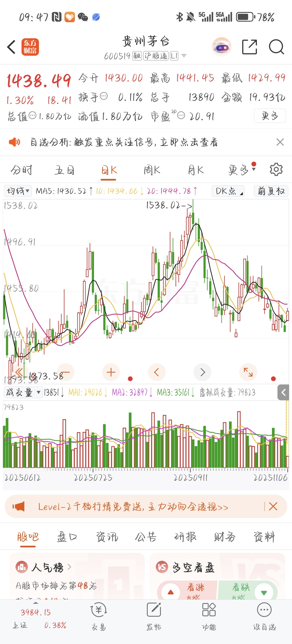
Task: Select the 日K chart tab
Action: tap(109, 170)
